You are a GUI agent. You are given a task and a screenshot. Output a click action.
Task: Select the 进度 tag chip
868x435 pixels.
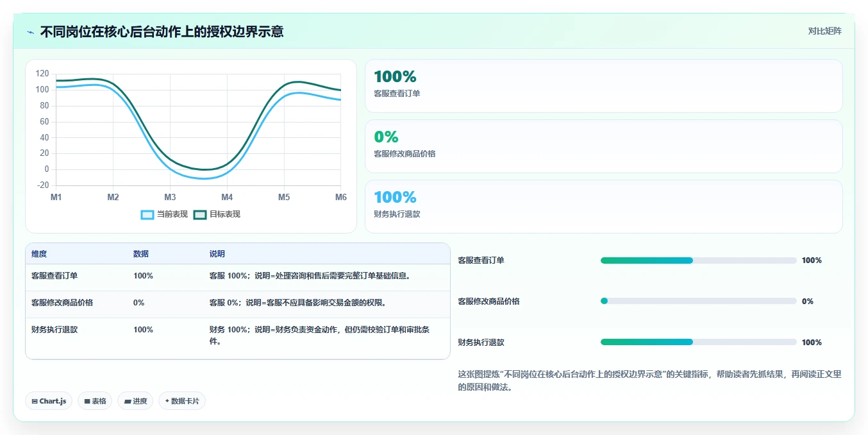coord(135,401)
